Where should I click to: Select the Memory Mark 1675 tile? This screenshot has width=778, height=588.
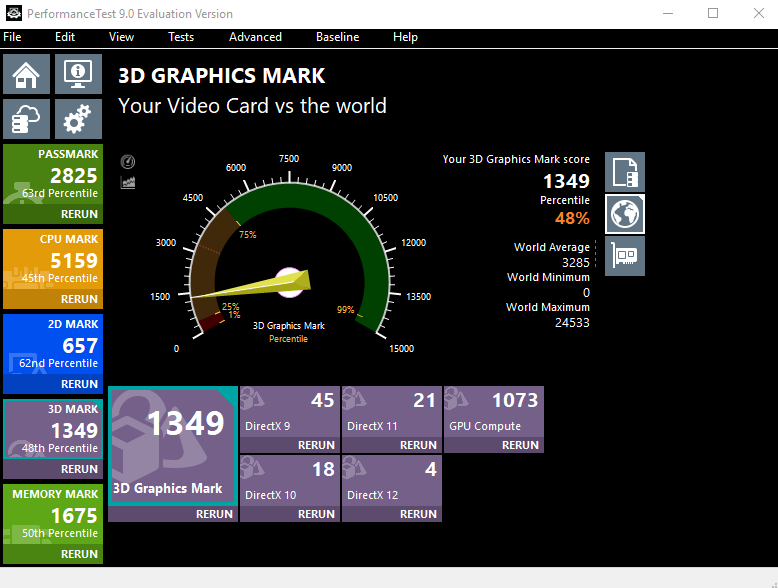click(53, 514)
